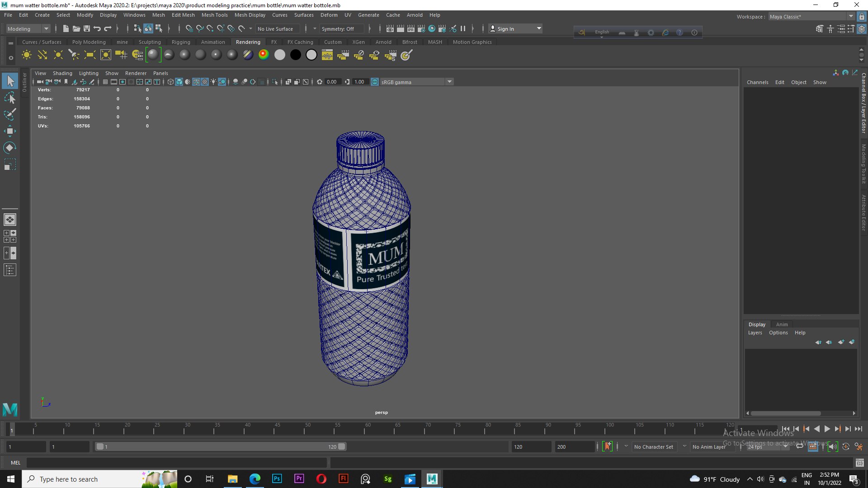Open the sRGB gamma view transform dropdown
Viewport: 868px width, 488px height.
tap(416, 82)
